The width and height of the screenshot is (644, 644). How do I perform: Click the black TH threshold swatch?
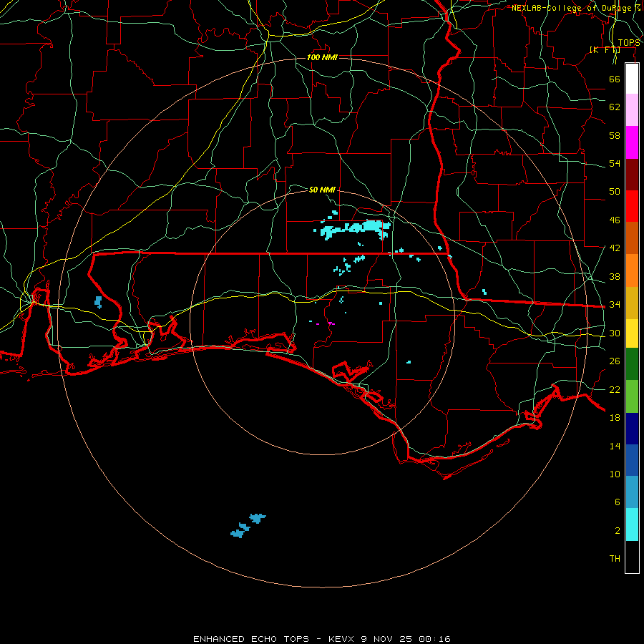click(632, 557)
